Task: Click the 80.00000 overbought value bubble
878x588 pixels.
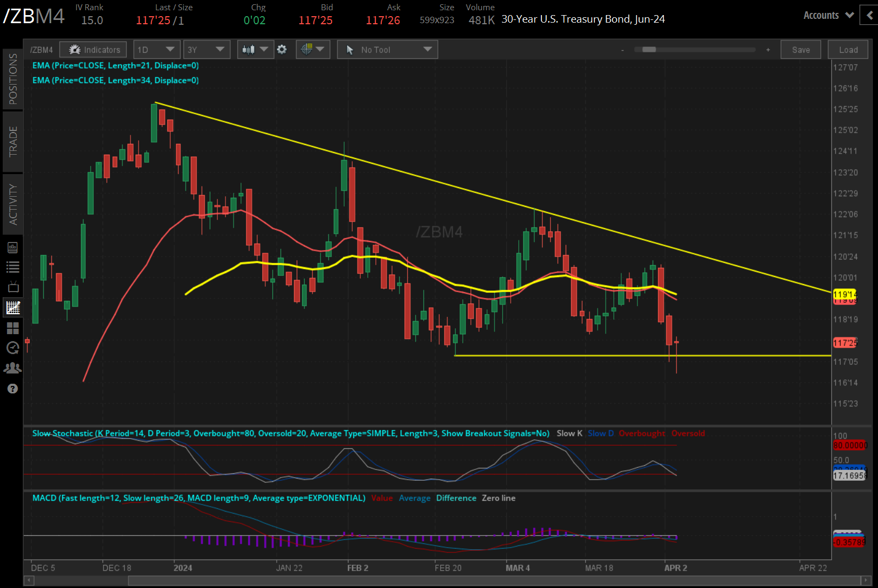Action: coord(850,445)
